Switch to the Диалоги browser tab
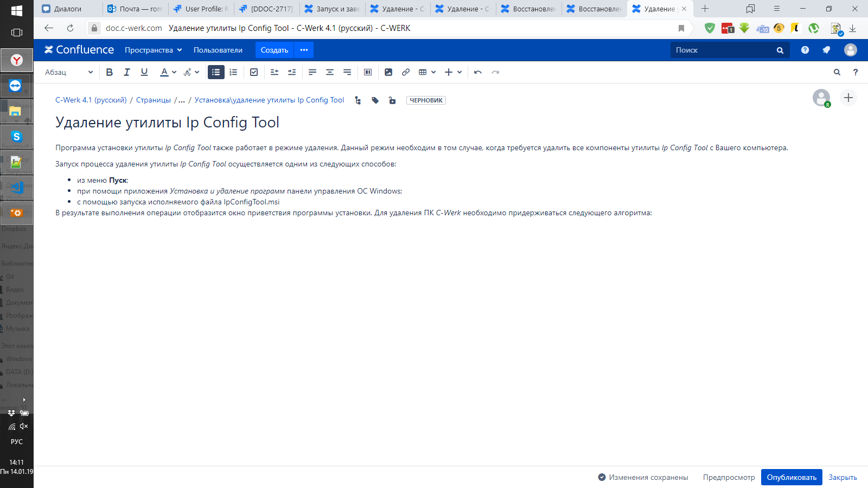The width and height of the screenshot is (868, 488). point(68,9)
